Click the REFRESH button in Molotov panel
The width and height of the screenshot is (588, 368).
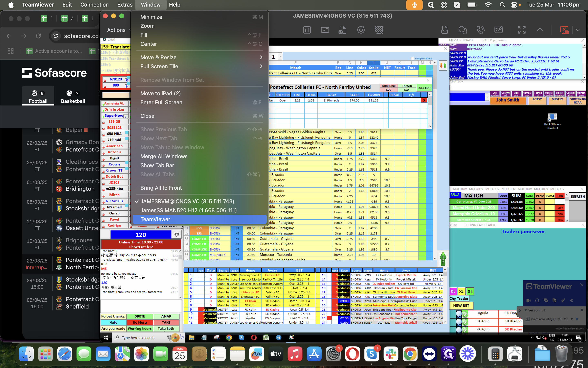click(578, 196)
